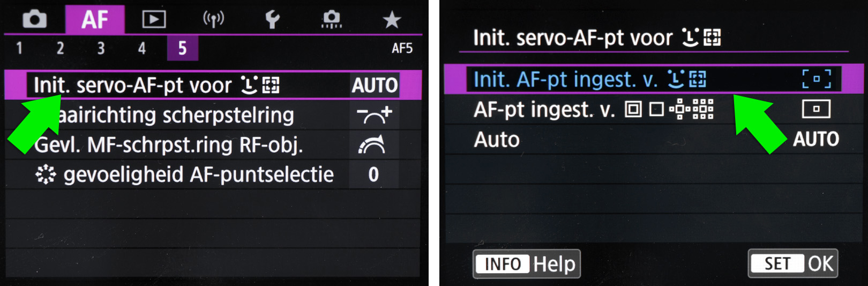Viewport: 868px width, 286px height.
Task: Open the Gevl. MF-schrpst.ring RF-obj. setting
Action: tap(169, 145)
